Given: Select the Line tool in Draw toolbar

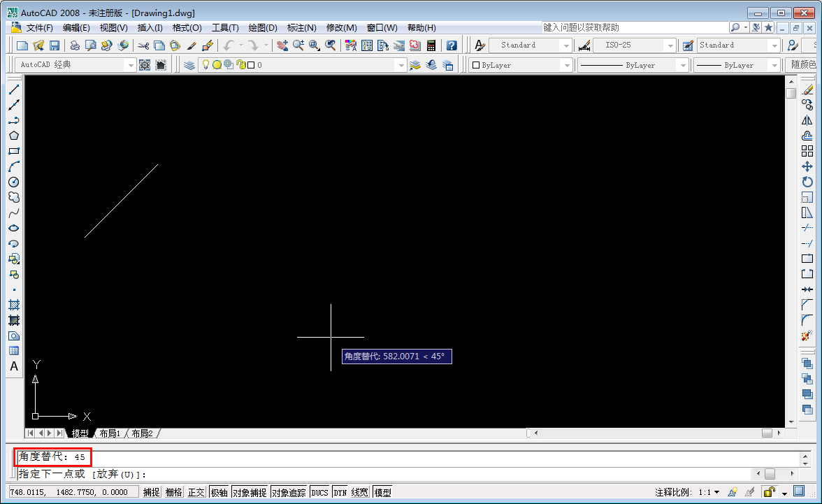Looking at the screenshot, I should 14,89.
